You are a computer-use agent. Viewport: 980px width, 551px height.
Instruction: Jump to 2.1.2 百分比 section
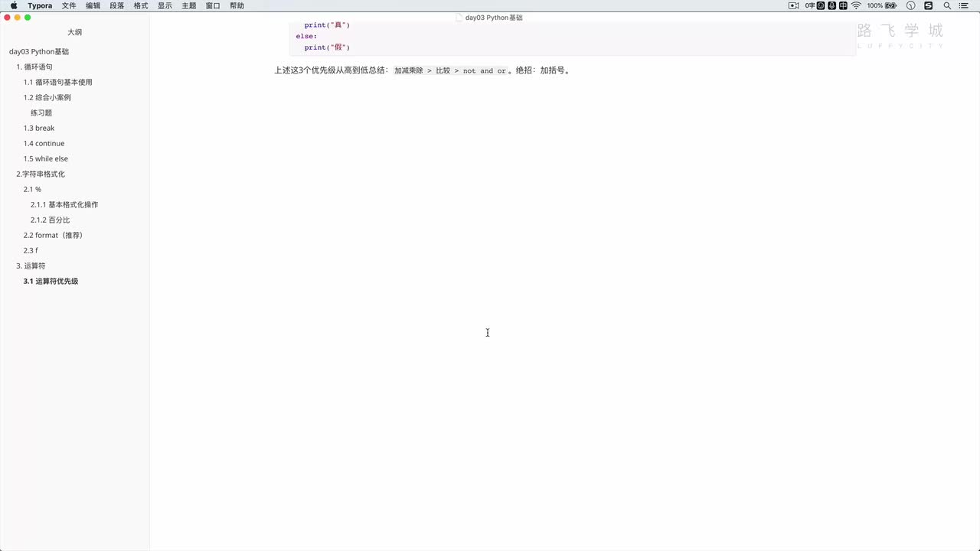[x=51, y=220]
